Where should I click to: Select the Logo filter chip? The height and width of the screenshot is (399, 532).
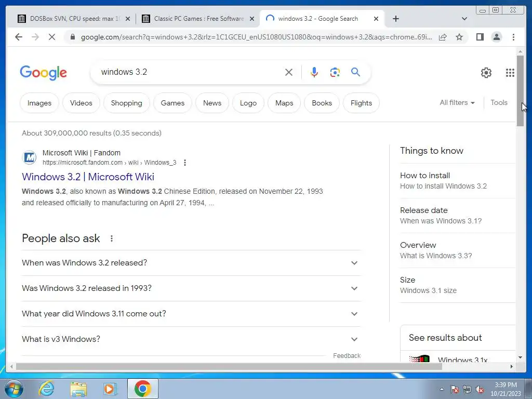248,103
